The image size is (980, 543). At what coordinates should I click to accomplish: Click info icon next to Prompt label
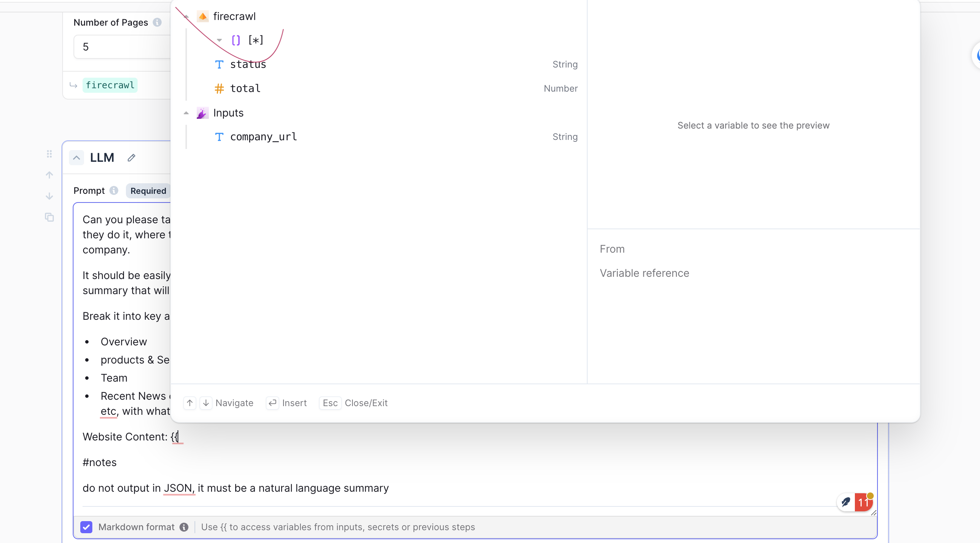pos(114,190)
